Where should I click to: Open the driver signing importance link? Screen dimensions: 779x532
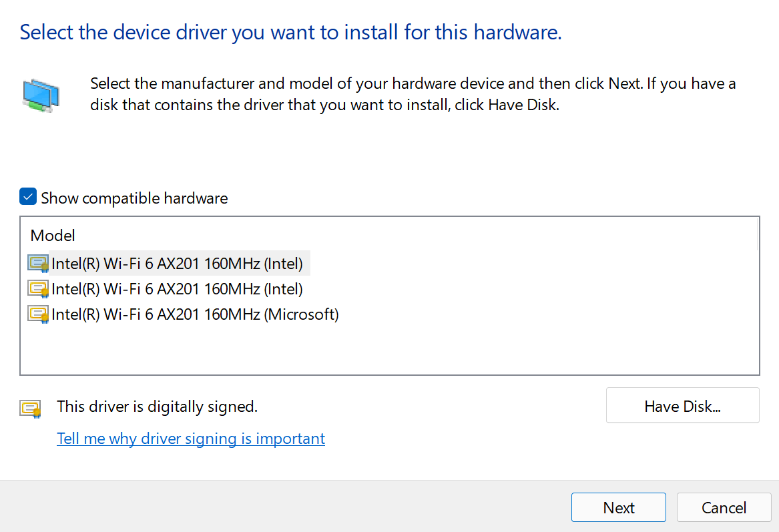pos(191,438)
